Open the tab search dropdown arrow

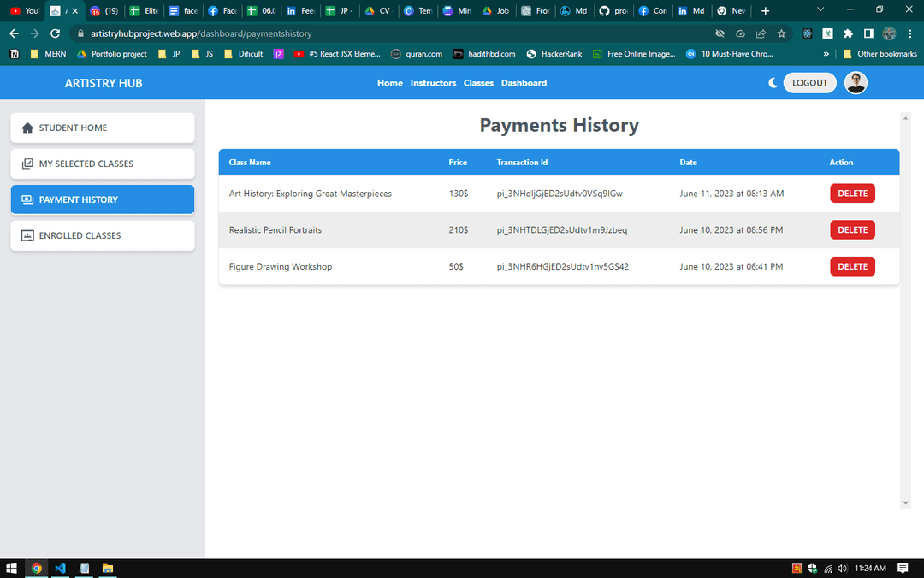click(x=820, y=10)
